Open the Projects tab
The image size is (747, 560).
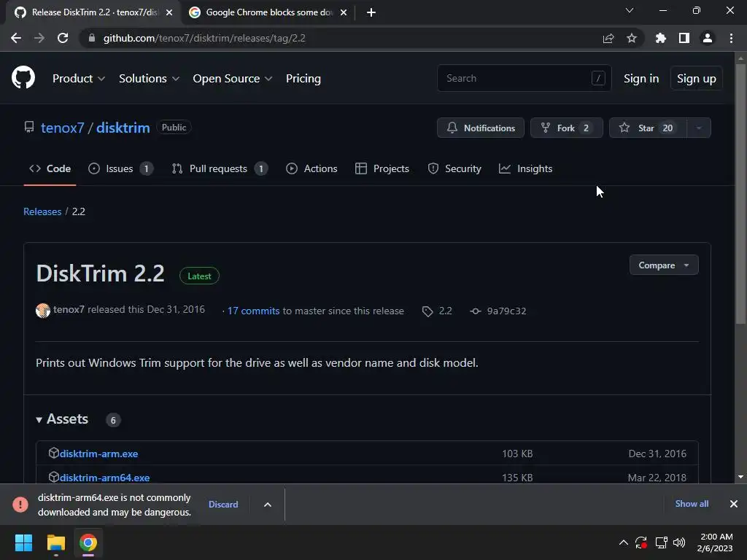pos(382,168)
